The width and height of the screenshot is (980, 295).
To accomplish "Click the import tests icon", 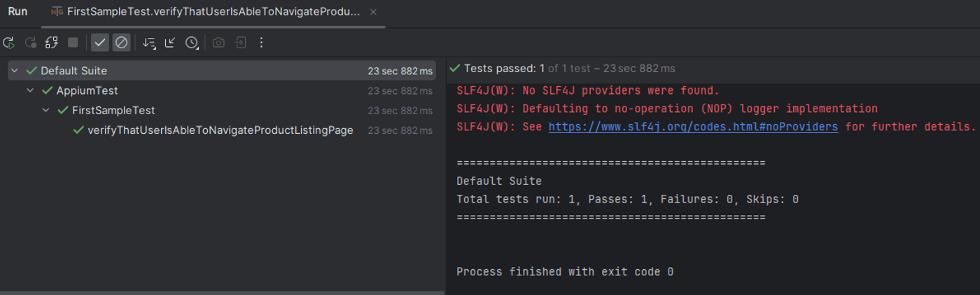I will [x=240, y=43].
